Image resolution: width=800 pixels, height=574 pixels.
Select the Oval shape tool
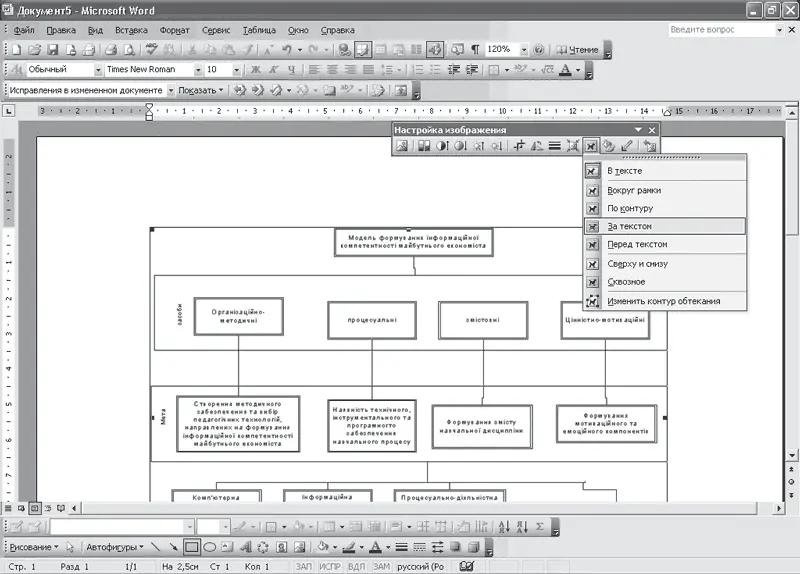tap(210, 547)
